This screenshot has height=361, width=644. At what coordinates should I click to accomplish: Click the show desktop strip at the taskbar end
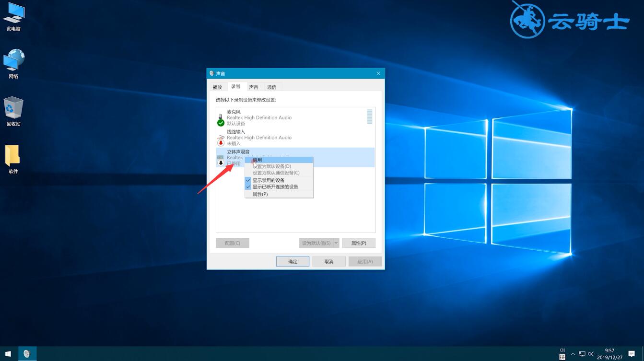point(643,354)
